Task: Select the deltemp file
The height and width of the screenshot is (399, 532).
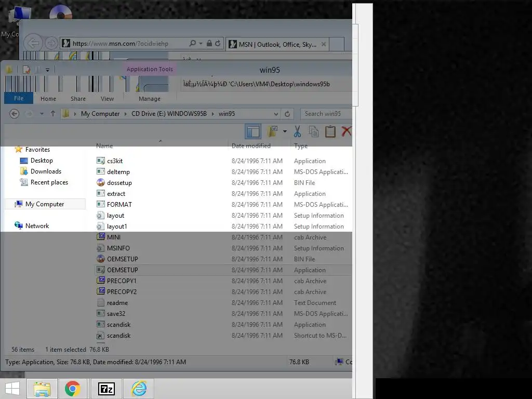Action: (118, 172)
